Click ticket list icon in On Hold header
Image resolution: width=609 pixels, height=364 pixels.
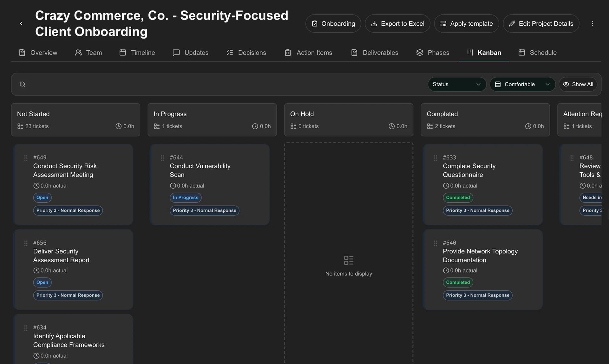[293, 126]
